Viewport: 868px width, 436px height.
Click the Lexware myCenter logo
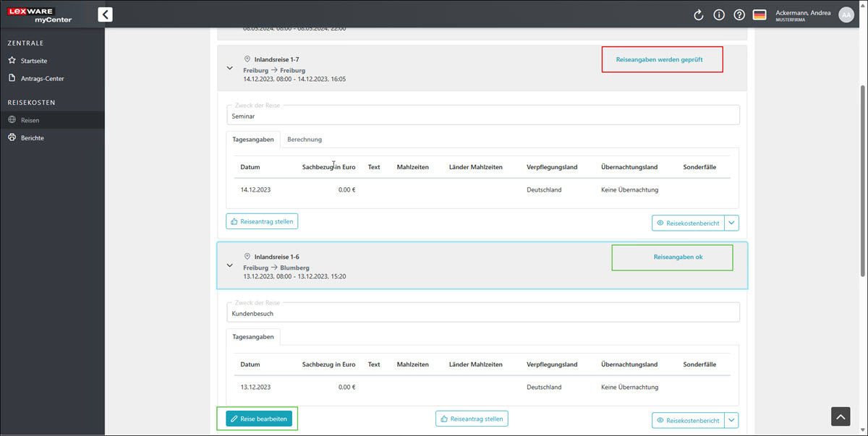41,14
